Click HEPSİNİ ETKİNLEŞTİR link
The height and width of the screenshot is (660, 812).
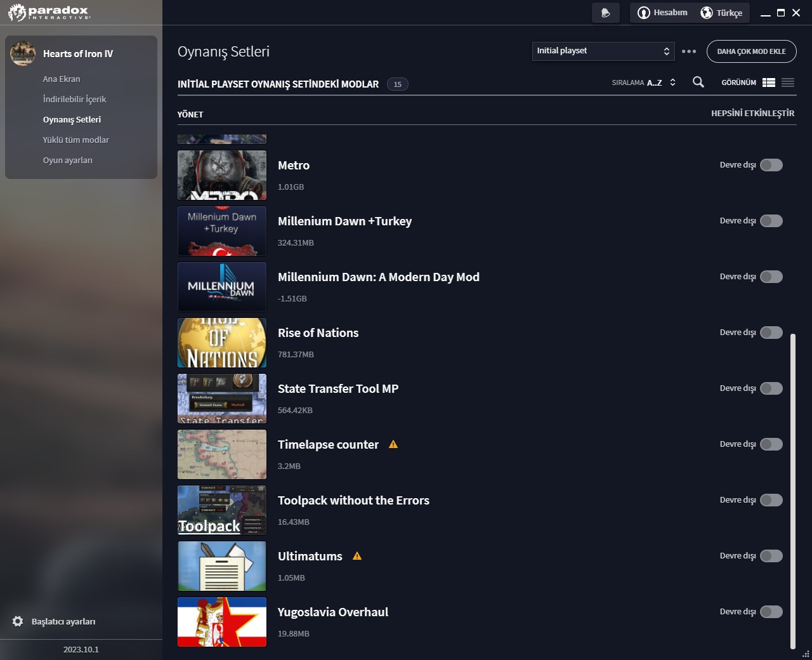pyautogui.click(x=753, y=113)
